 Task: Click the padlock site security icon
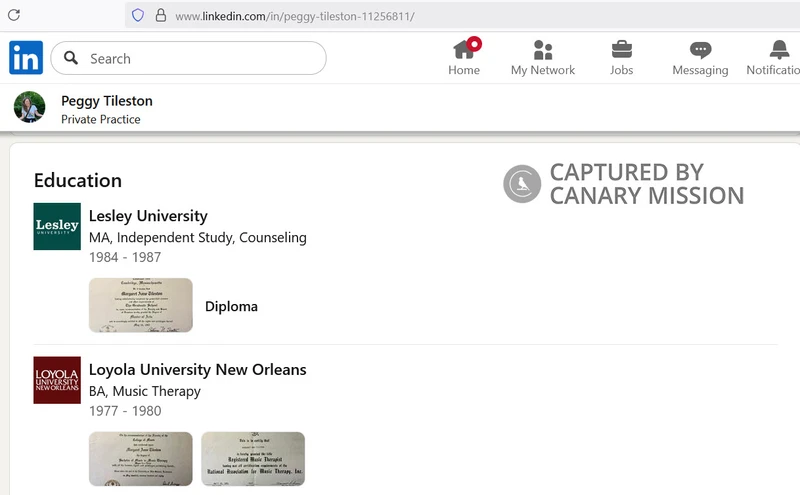[161, 15]
